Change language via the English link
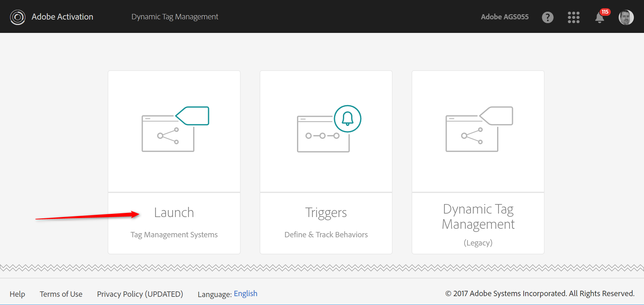This screenshot has width=644, height=305. [x=245, y=294]
